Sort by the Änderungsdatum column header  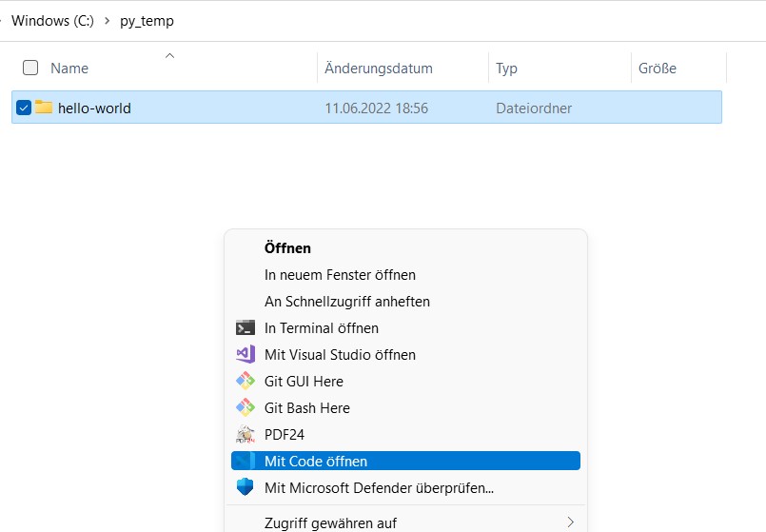(x=378, y=69)
